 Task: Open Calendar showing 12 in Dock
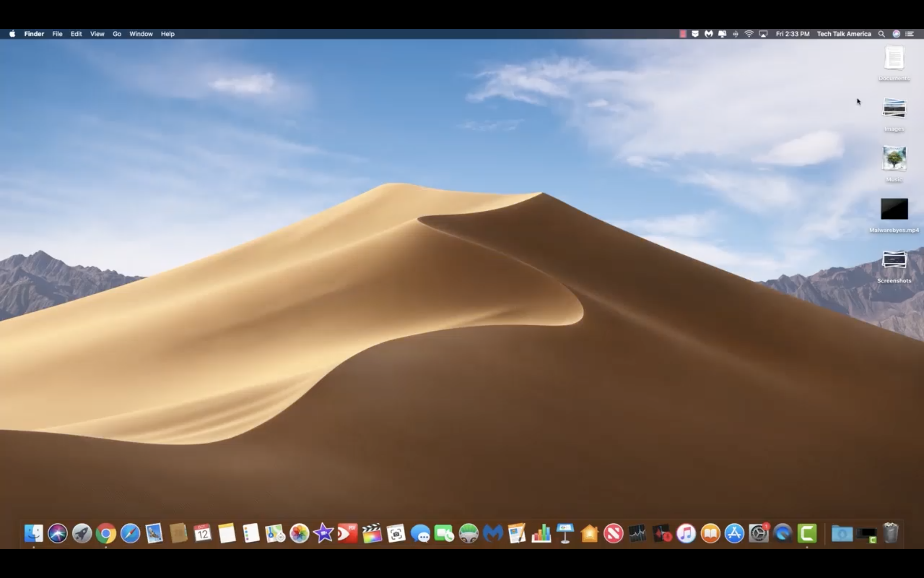pos(203,533)
